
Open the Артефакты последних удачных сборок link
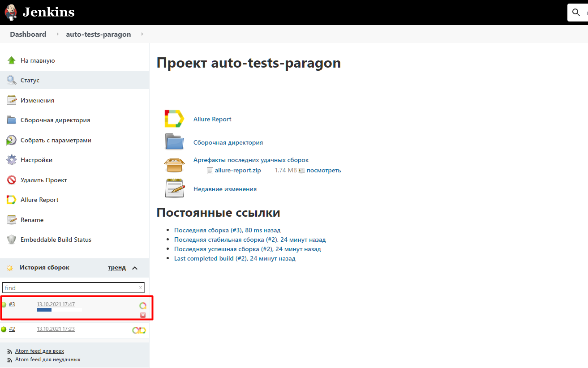[x=251, y=160]
